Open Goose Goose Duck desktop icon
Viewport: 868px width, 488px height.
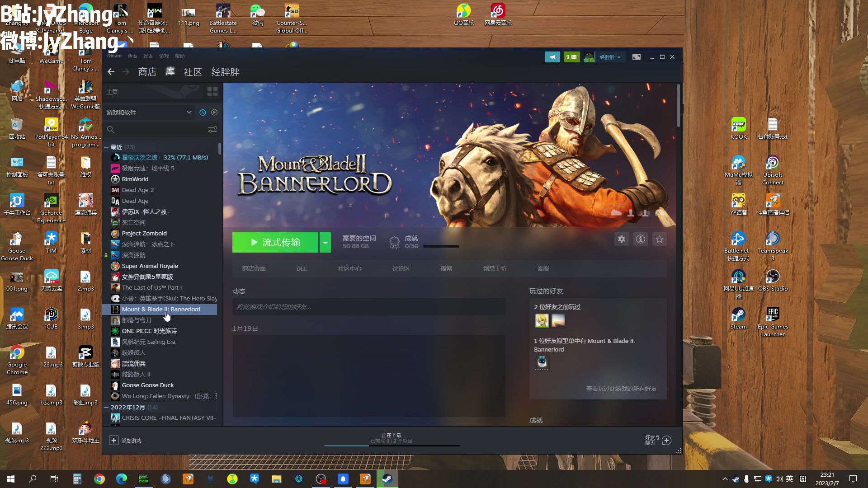coord(17,246)
